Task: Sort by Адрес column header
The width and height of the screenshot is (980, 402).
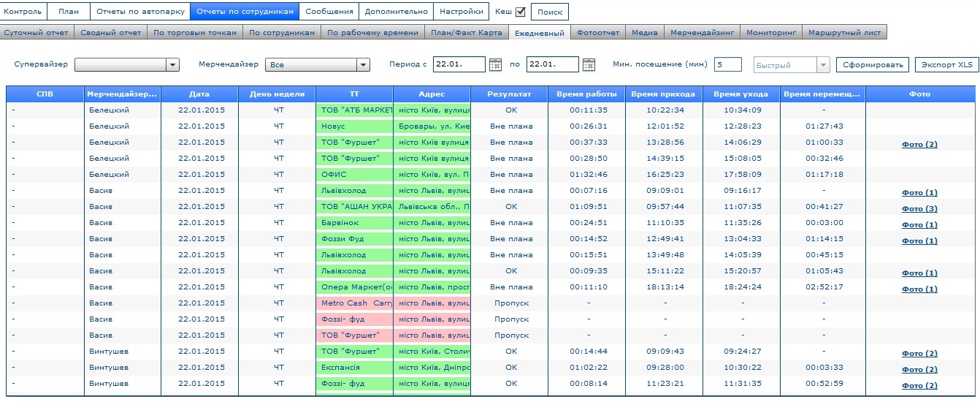Action: coord(432,94)
